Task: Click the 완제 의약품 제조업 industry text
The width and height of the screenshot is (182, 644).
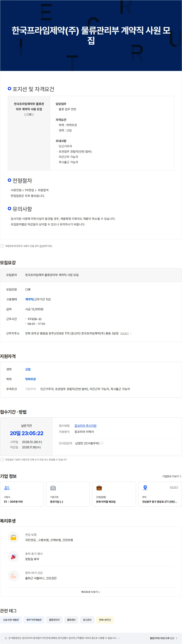Action: point(106,502)
